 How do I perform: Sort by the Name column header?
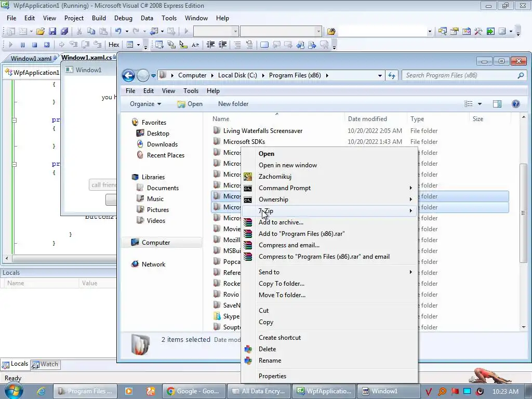pos(276,119)
